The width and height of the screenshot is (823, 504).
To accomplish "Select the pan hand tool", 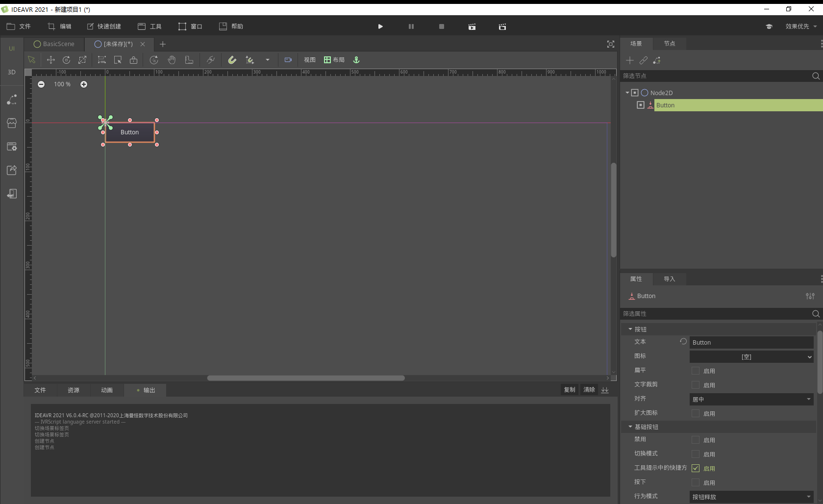I will click(172, 60).
